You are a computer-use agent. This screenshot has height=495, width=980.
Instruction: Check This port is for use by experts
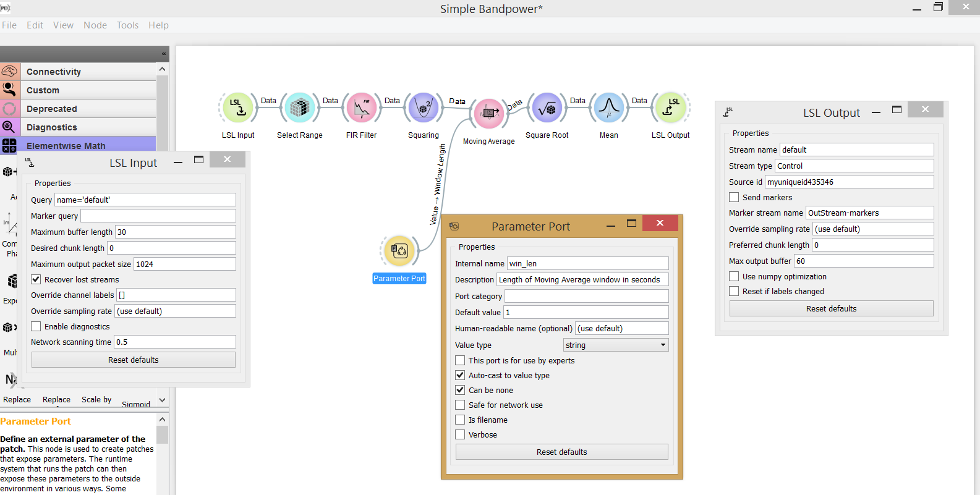click(460, 360)
